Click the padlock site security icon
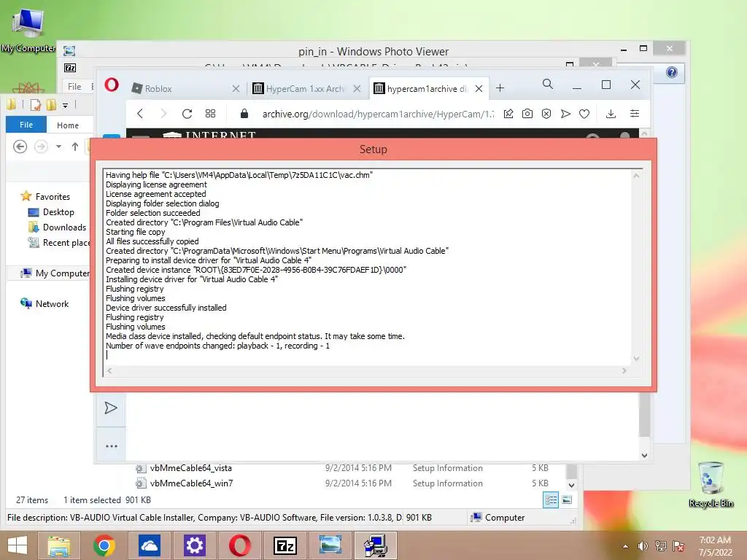This screenshot has height=560, width=747. (244, 114)
